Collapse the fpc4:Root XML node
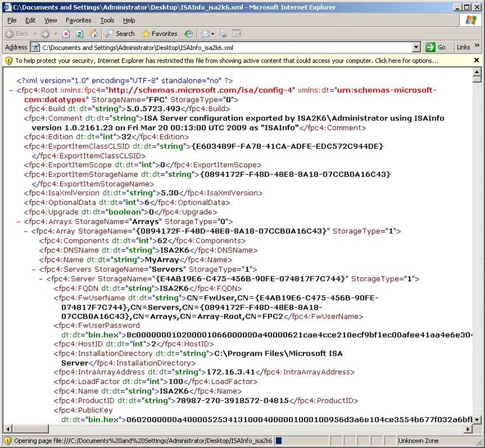Screen dimensions: 485x448 pos(12,90)
